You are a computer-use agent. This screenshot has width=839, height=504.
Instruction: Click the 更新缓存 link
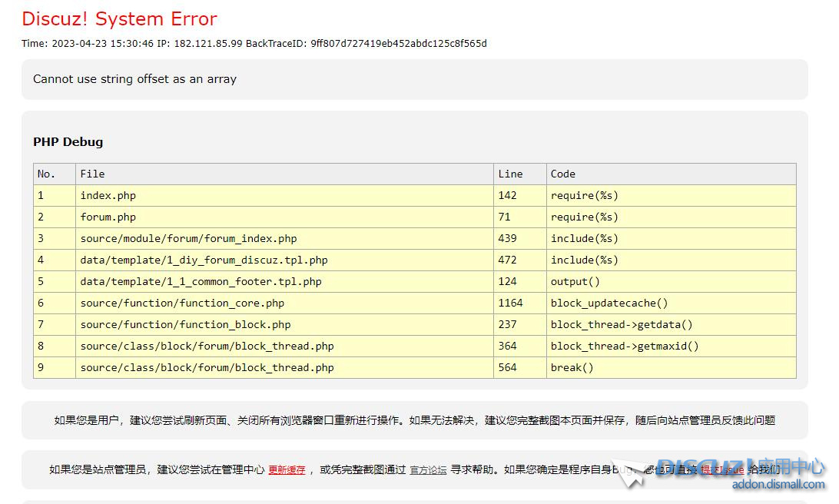(287, 469)
